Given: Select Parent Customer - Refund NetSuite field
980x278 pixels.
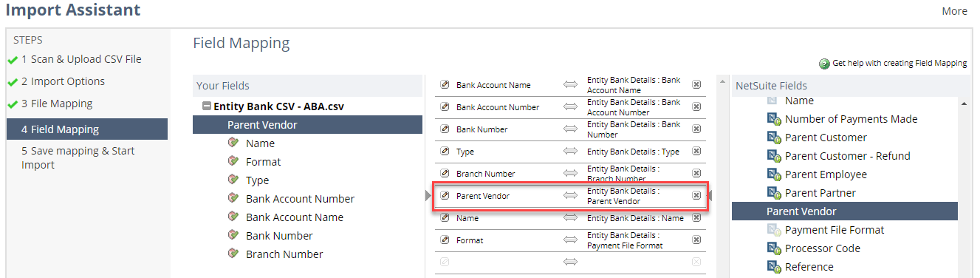Looking at the screenshot, I should [848, 156].
